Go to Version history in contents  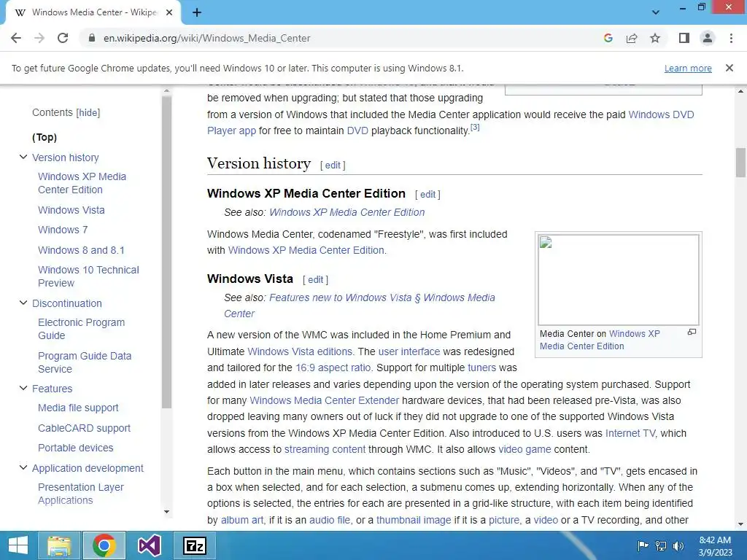pyautogui.click(x=65, y=157)
